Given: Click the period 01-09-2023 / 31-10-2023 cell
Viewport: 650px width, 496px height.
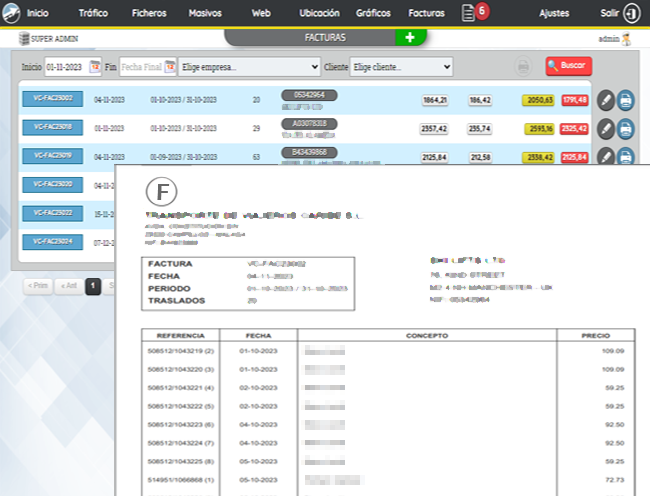Looking at the screenshot, I should 184,157.
